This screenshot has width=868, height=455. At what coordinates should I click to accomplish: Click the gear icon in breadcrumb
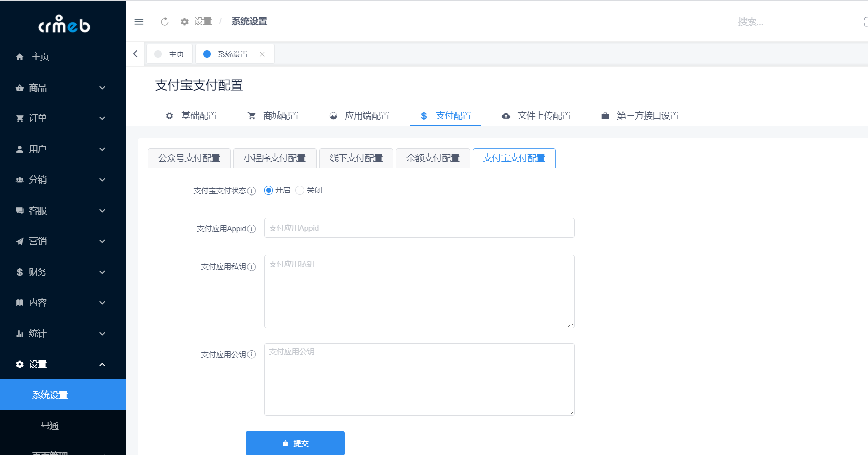[184, 22]
